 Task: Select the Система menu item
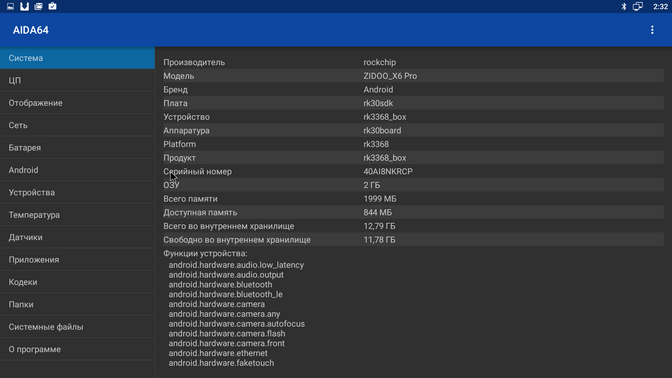click(77, 58)
